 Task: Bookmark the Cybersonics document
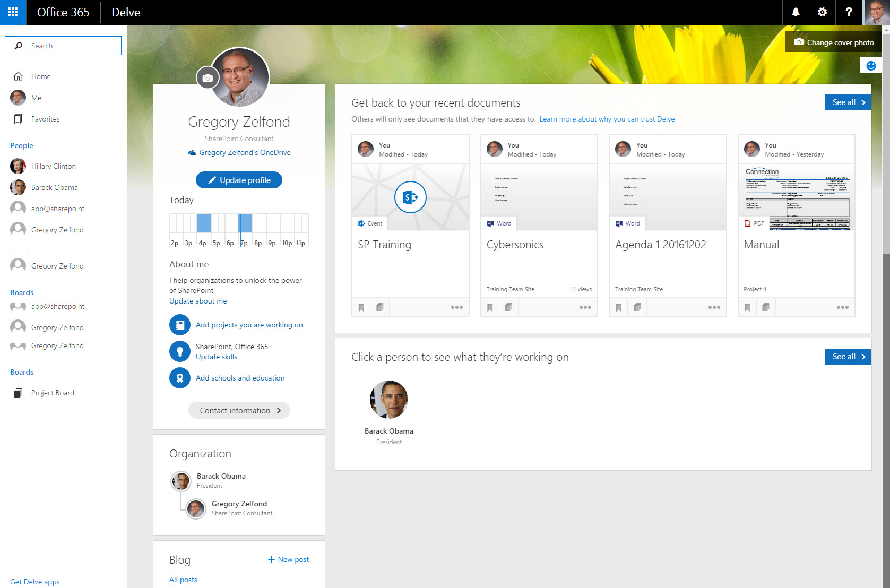(x=490, y=307)
